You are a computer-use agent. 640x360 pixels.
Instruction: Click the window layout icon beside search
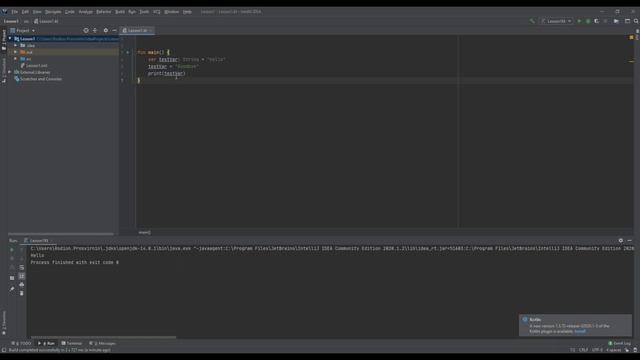pos(627,21)
